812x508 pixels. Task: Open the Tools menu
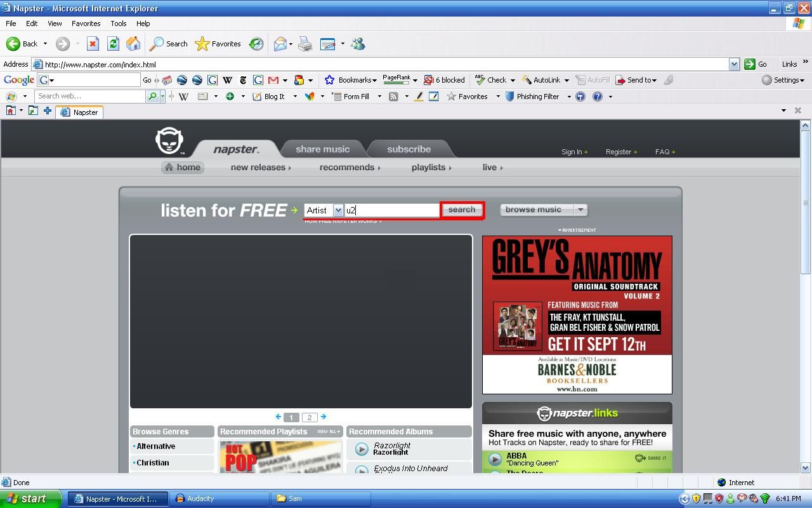pyautogui.click(x=119, y=23)
